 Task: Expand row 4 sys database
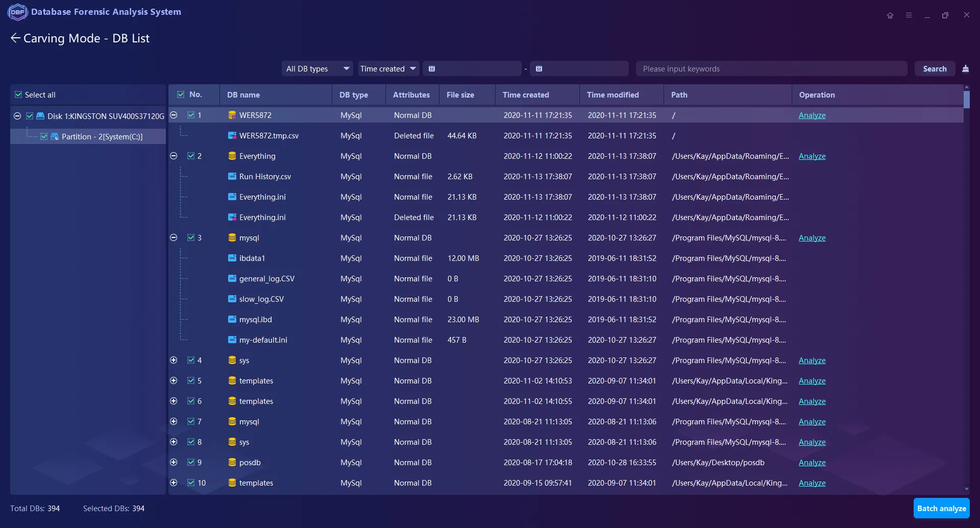[x=174, y=361]
